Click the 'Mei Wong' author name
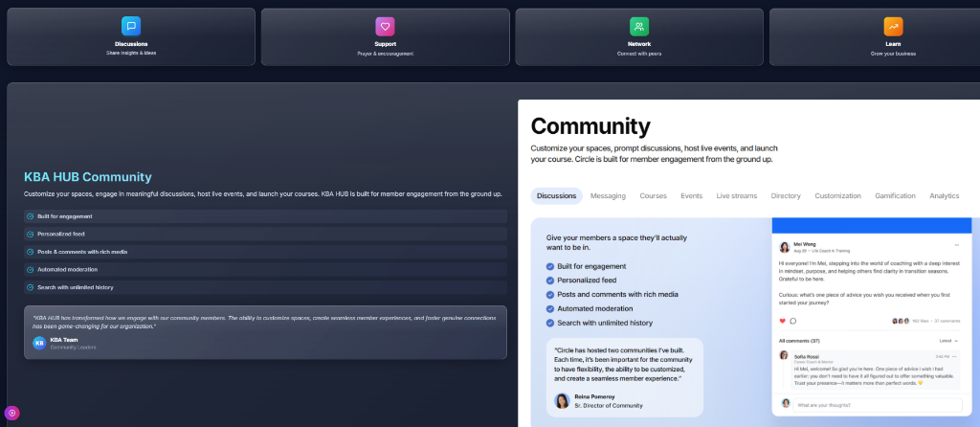 click(x=804, y=244)
